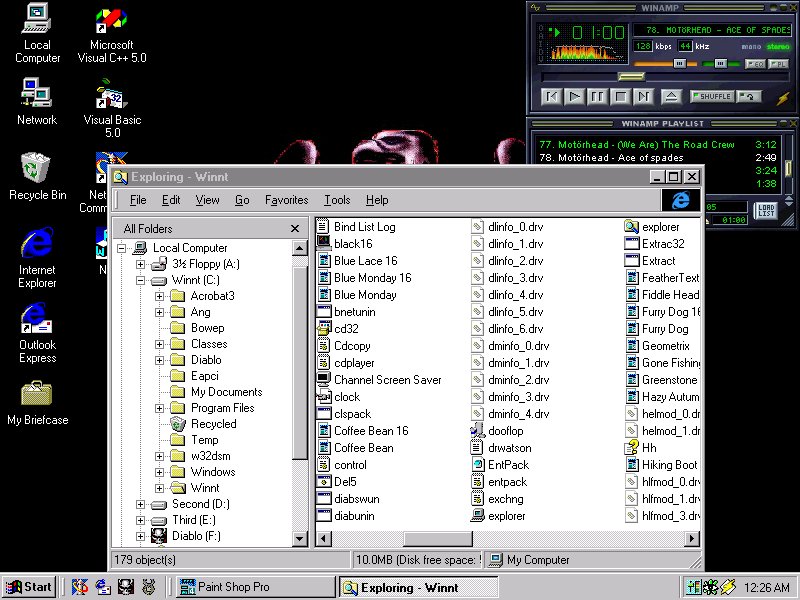This screenshot has height=600, width=800.
Task: Click the network meter icon in the system tray
Action: [694, 587]
